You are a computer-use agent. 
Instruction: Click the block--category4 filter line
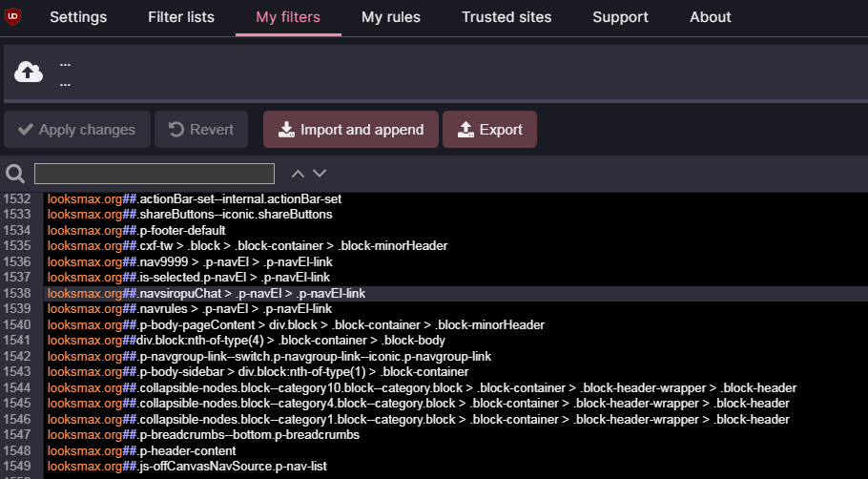point(419,404)
